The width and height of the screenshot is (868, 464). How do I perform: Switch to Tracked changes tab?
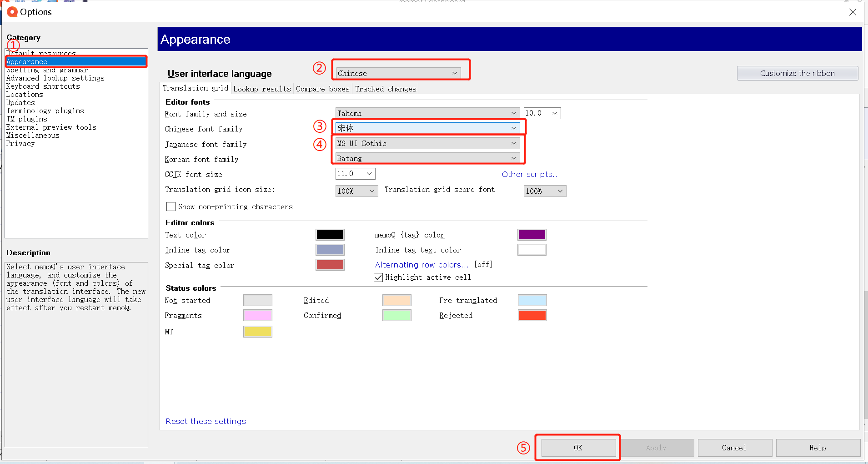386,89
